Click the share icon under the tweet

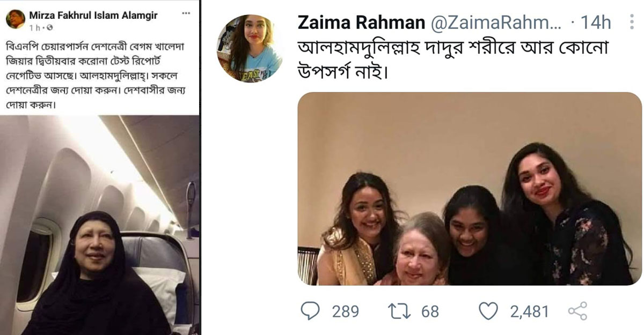577,311
